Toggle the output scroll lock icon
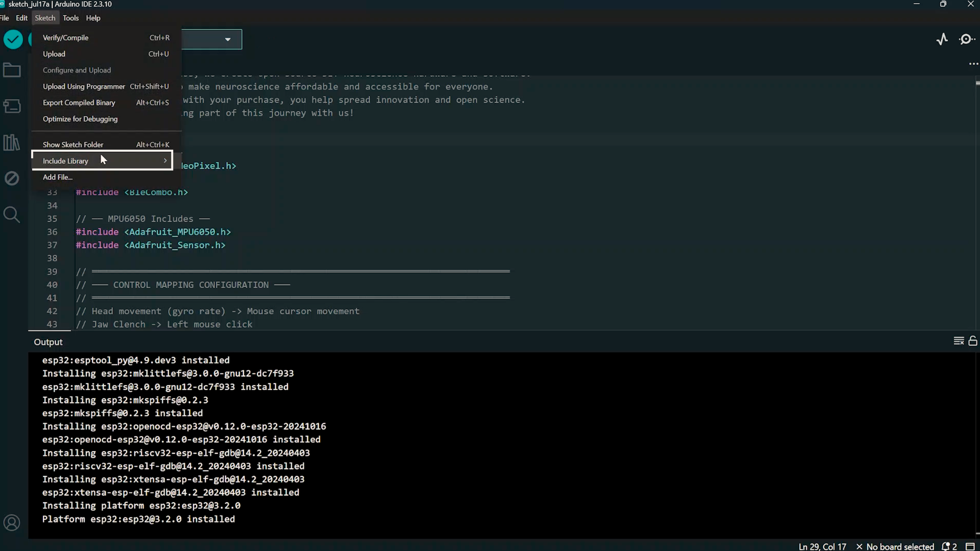 click(973, 341)
